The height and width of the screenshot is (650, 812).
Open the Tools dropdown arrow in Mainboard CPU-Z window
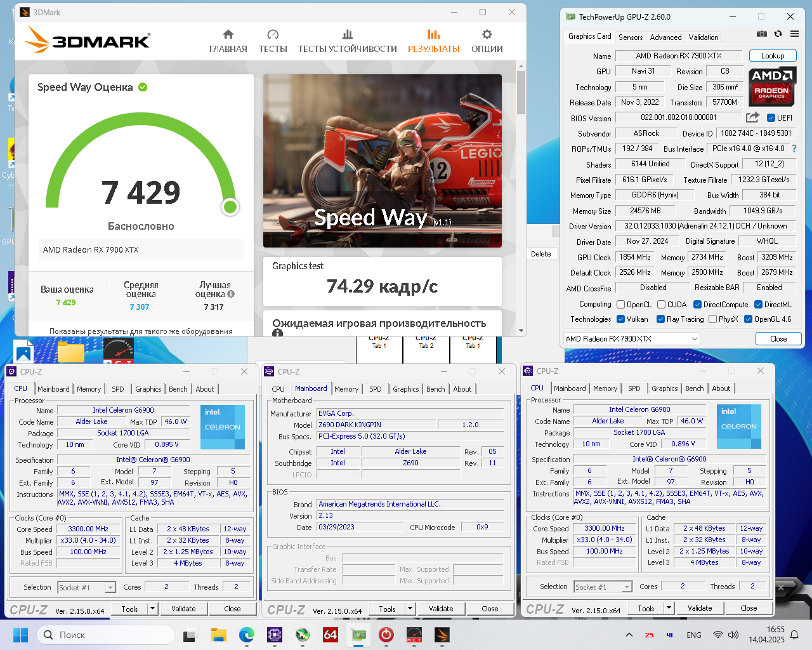click(x=410, y=609)
